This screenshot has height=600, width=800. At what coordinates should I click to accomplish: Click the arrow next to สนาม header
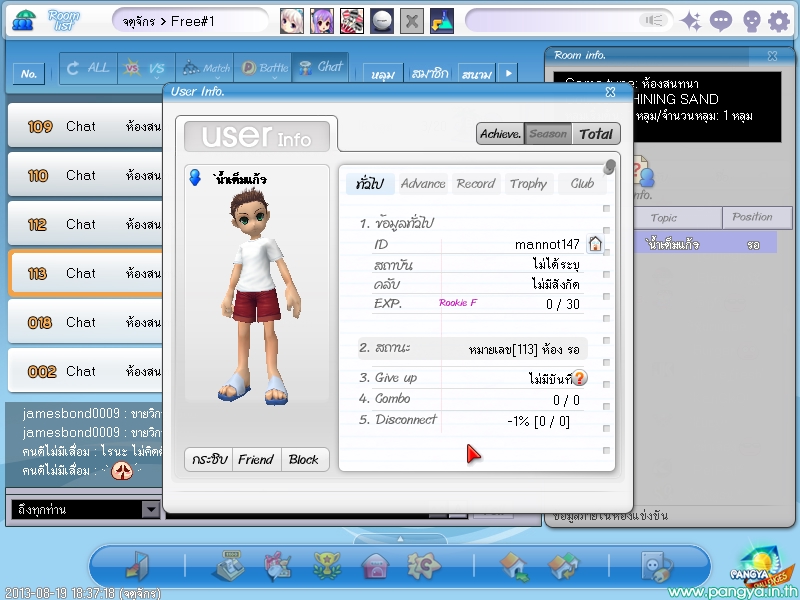pyautogui.click(x=508, y=73)
